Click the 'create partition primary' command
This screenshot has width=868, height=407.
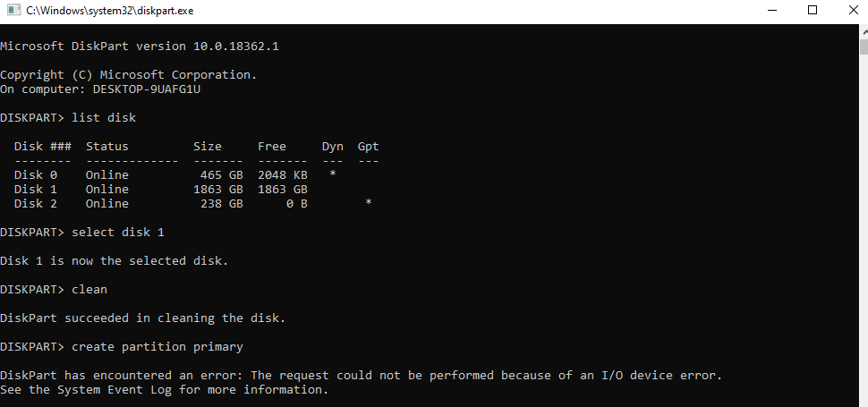coord(157,347)
